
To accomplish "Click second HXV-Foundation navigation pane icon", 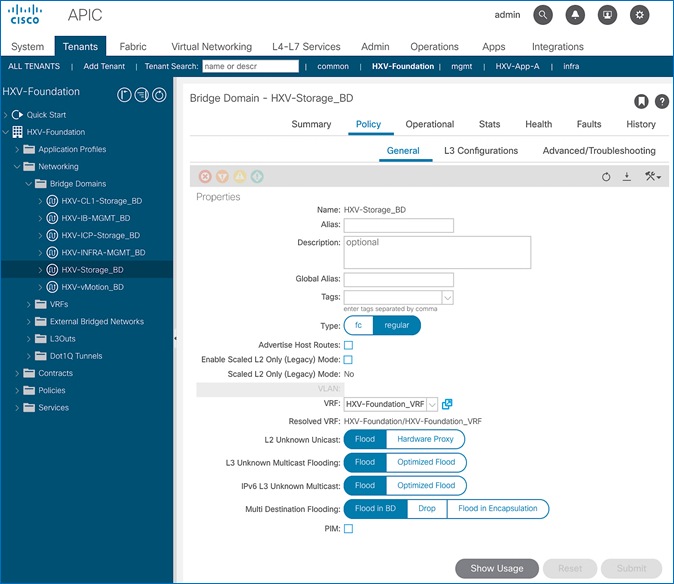I will [x=141, y=95].
